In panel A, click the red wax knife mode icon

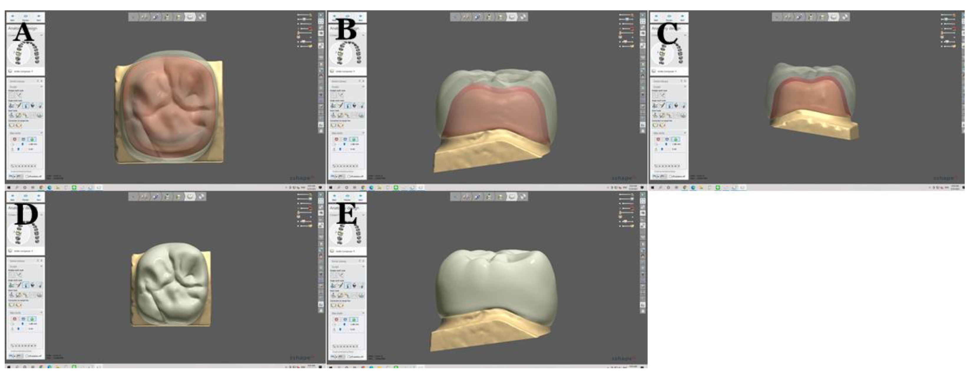point(15,139)
